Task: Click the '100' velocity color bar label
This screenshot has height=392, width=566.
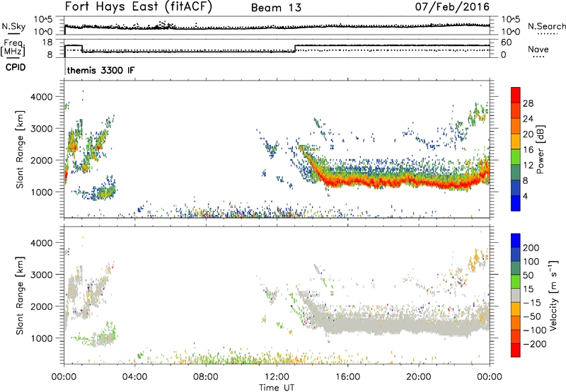Action: (531, 262)
